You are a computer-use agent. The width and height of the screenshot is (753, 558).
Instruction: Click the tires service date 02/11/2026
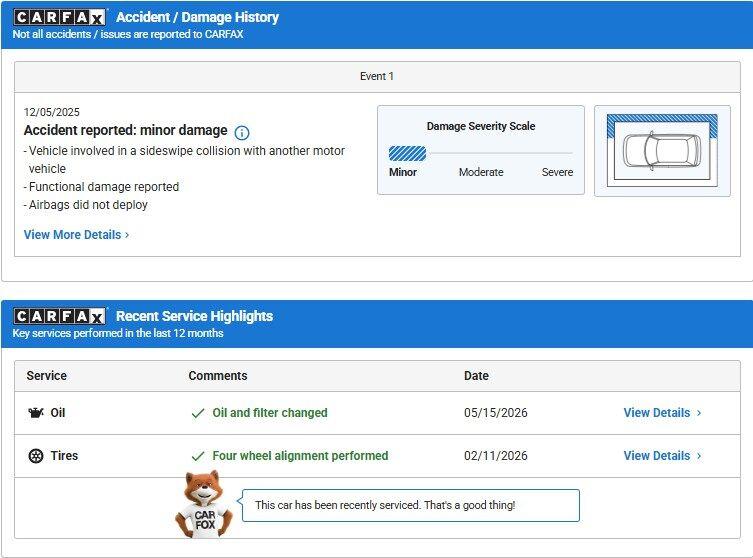click(496, 456)
